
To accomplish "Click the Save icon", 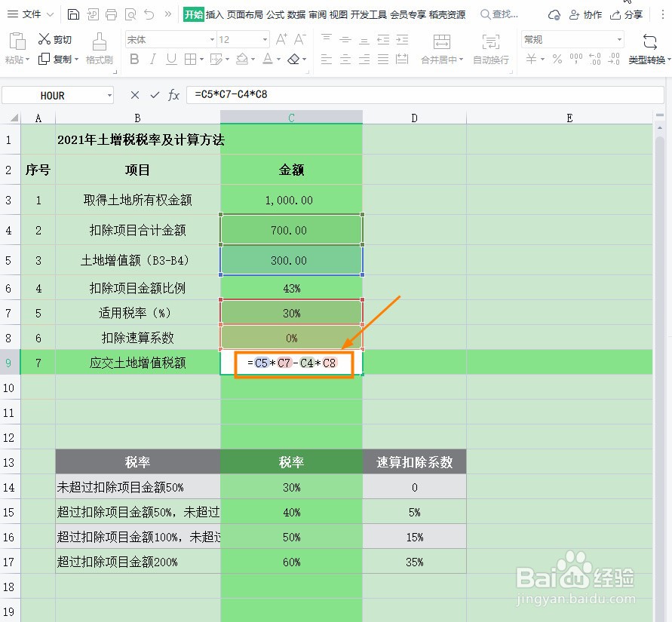I will [72, 14].
